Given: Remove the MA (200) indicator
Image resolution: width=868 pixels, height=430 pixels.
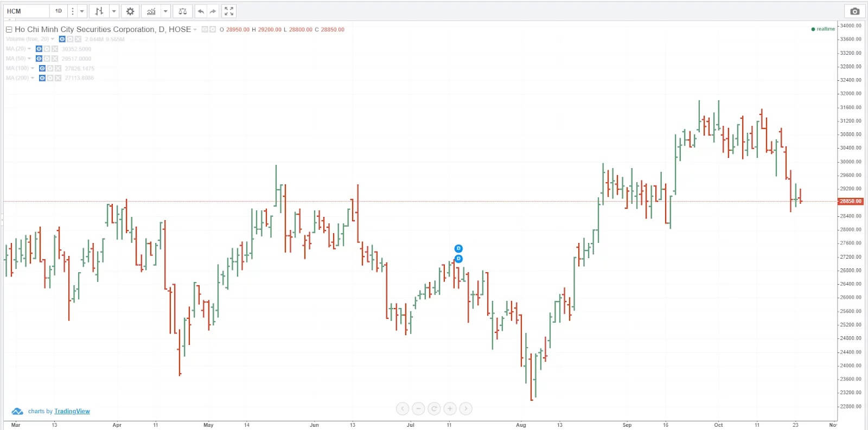Looking at the screenshot, I should pyautogui.click(x=58, y=78).
